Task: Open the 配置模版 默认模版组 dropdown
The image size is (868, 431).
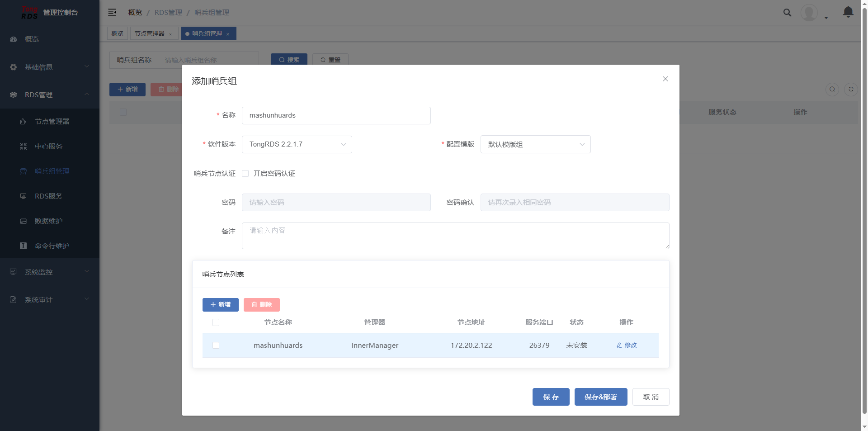Action: [536, 144]
